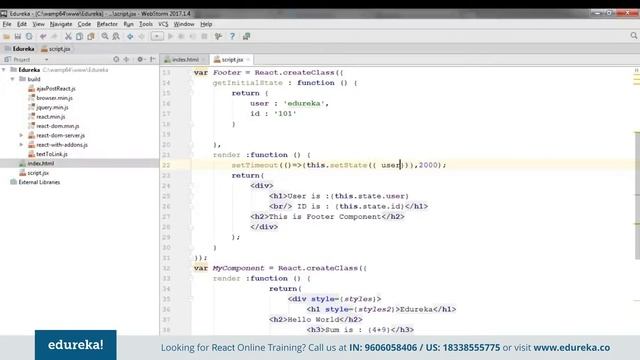Open the Help menu

tap(206, 24)
